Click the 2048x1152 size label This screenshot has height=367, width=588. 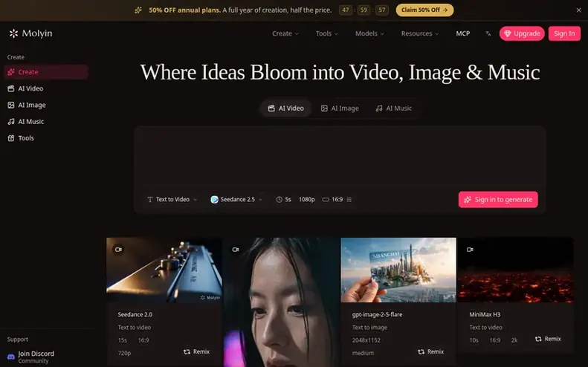click(366, 340)
